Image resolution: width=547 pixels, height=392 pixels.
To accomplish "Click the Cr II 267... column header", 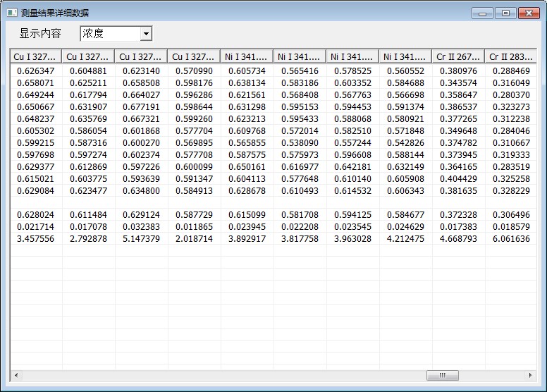I will tap(458, 56).
